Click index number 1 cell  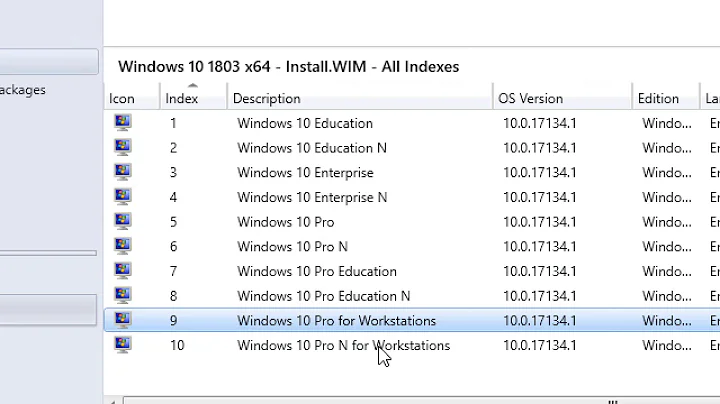tap(173, 123)
